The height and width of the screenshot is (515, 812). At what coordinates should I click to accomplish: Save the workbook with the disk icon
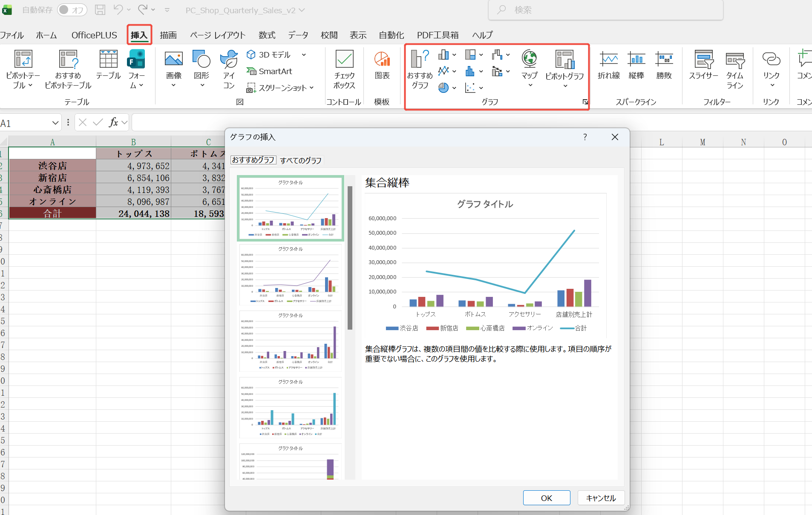(100, 10)
